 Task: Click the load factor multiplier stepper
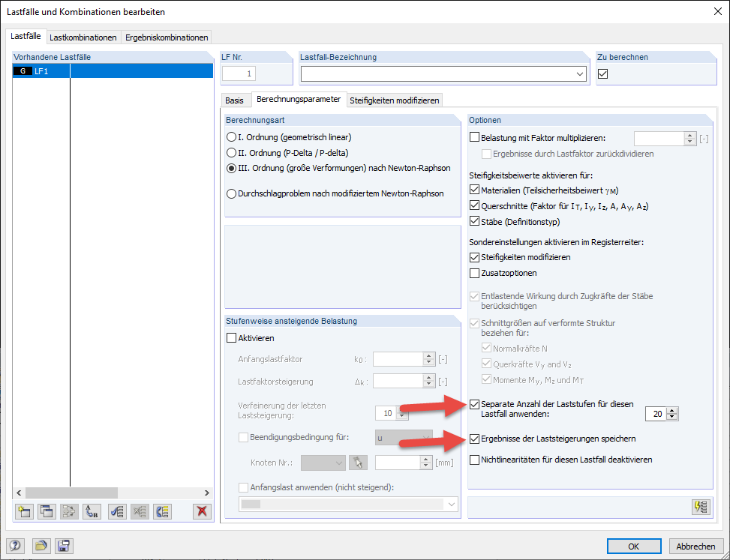click(690, 138)
